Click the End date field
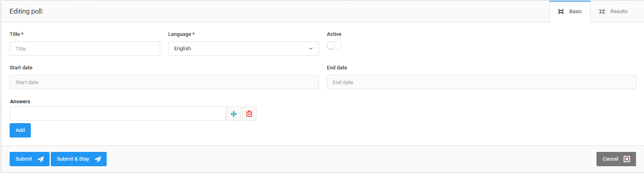 tap(481, 82)
